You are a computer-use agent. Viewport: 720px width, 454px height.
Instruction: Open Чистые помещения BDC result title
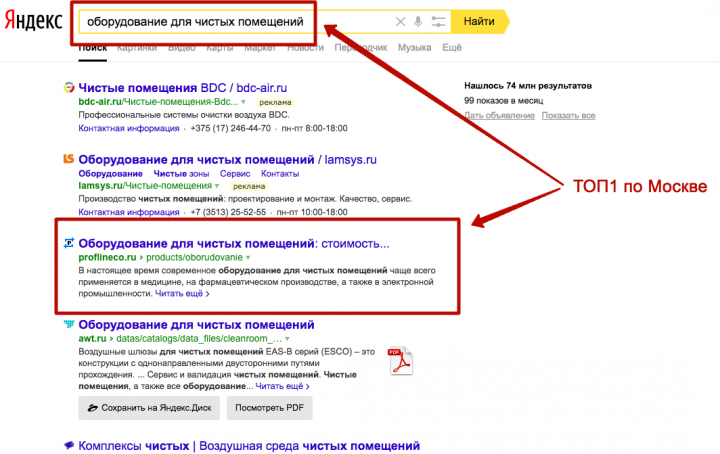pyautogui.click(x=183, y=88)
